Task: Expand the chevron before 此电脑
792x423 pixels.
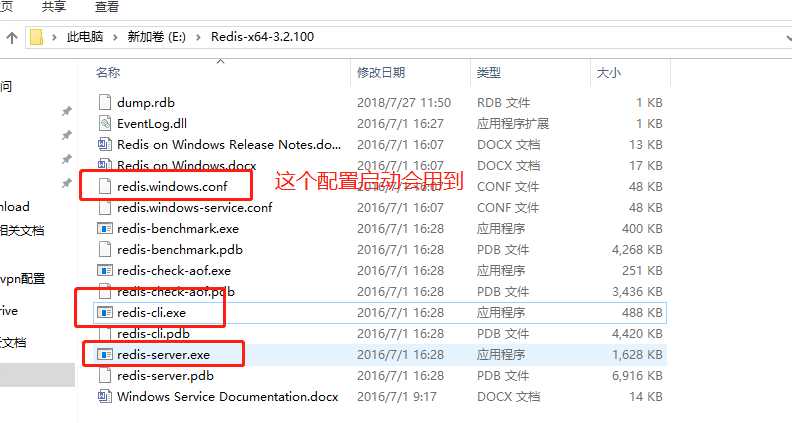Action: click(54, 37)
